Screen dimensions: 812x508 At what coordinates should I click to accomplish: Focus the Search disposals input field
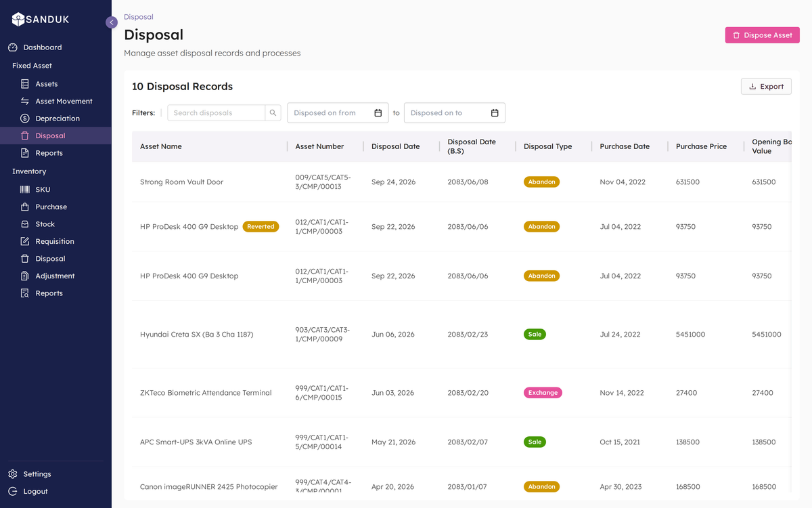click(x=217, y=113)
